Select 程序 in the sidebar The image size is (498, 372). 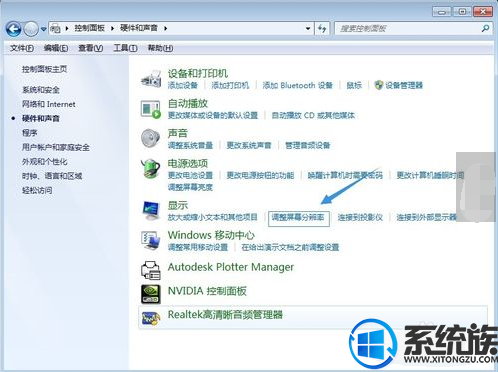coord(30,133)
